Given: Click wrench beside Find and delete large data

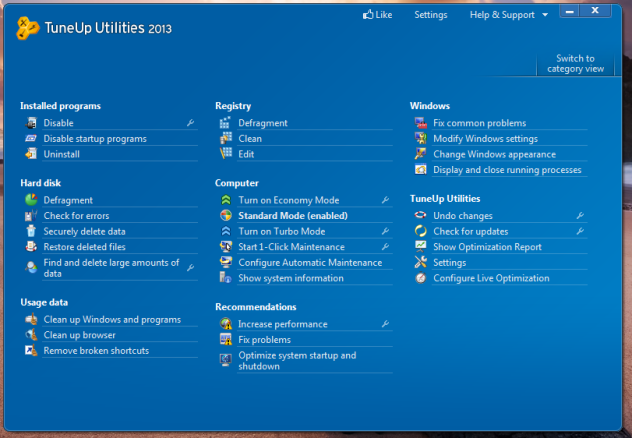Looking at the screenshot, I should 191,267.
